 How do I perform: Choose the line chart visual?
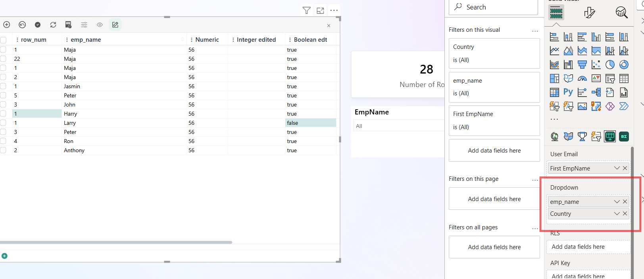click(554, 51)
